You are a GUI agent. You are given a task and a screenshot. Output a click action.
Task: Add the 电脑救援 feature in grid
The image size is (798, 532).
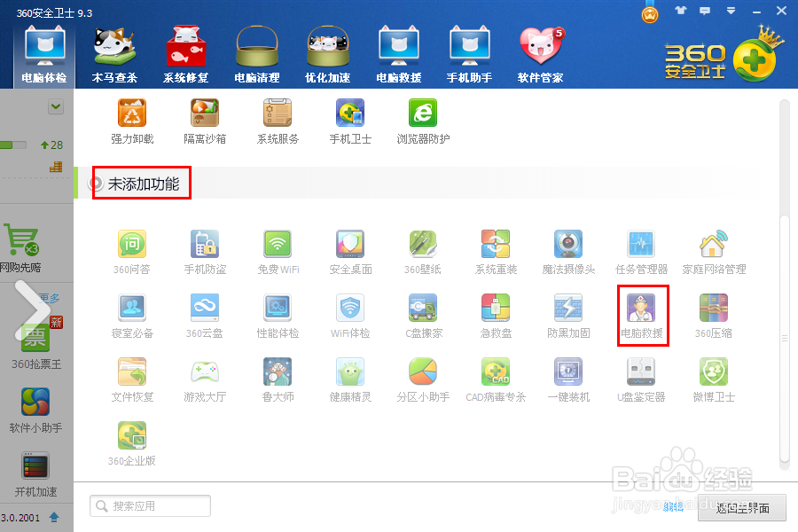(642, 317)
